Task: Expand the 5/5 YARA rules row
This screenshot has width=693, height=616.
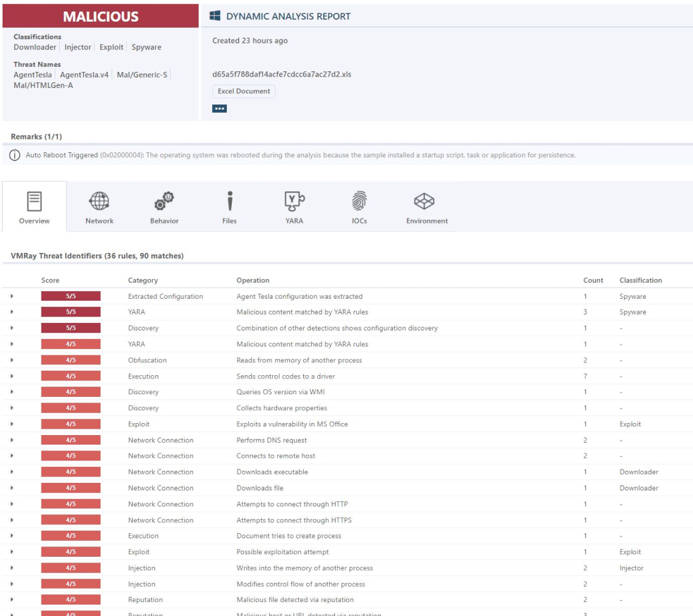Action: click(12, 312)
